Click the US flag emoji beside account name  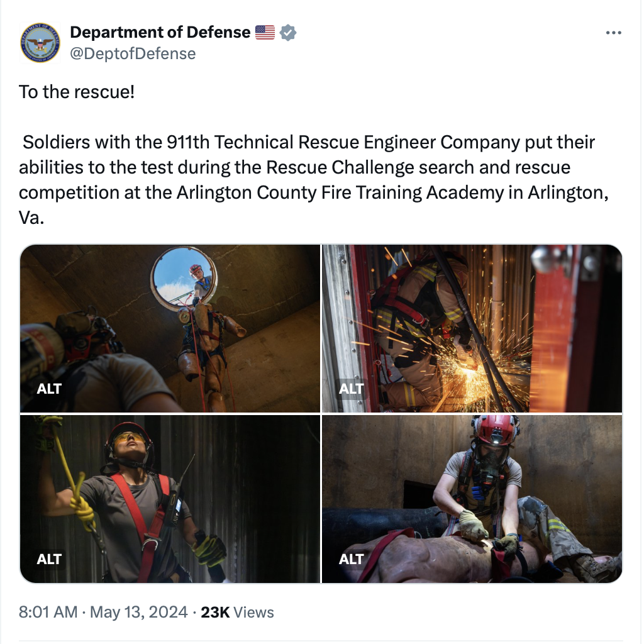click(265, 33)
